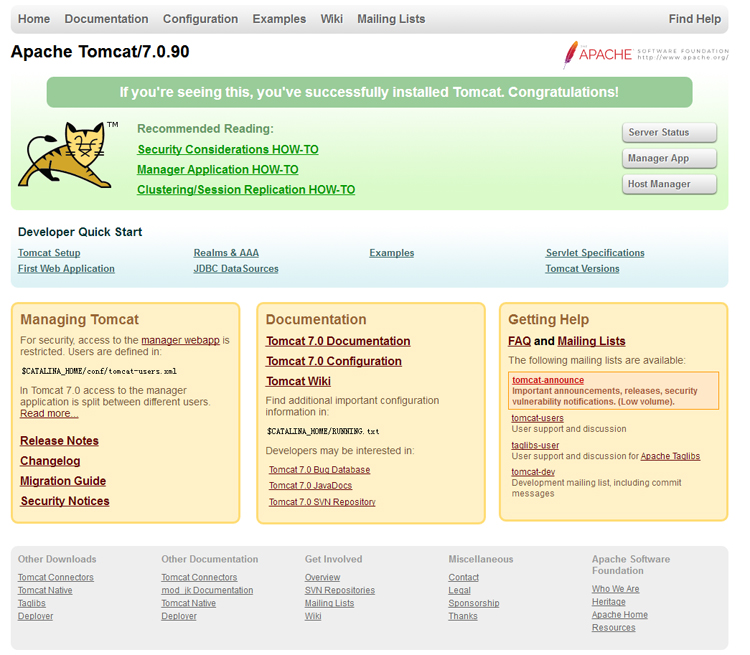Screen dimensions: 750x655
Task: Open JDBC DataSources link
Action: tap(236, 269)
